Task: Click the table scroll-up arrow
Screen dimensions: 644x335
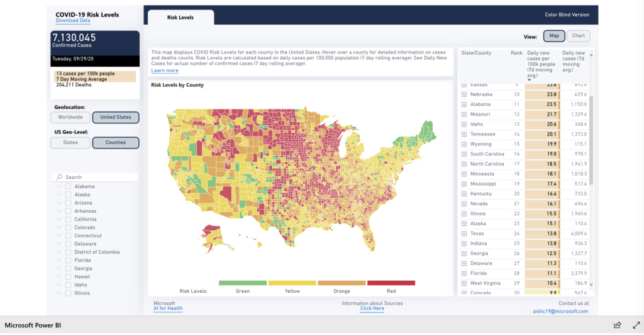Action: coord(591,55)
